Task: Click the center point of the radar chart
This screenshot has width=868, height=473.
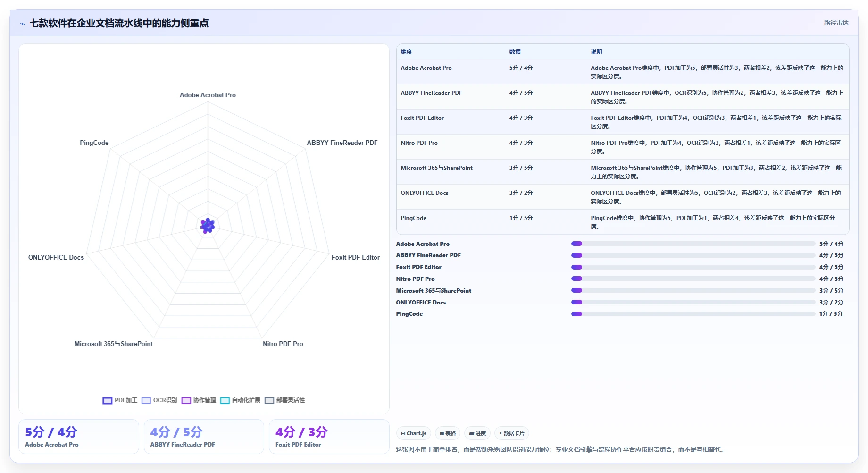Action: [x=208, y=226]
